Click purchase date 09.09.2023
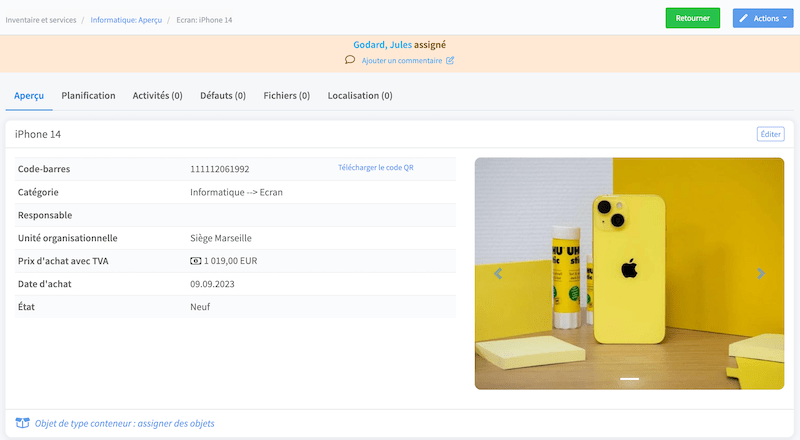 point(212,284)
